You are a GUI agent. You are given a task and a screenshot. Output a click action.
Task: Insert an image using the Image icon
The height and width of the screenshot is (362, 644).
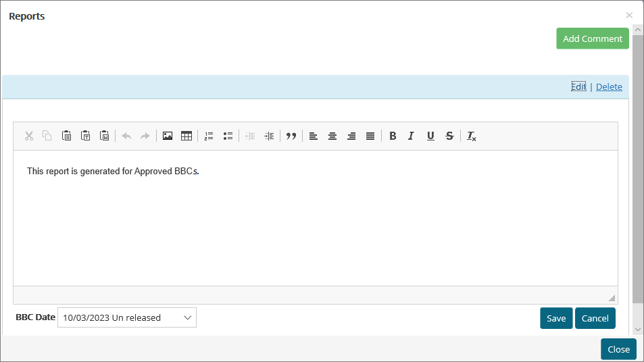[x=168, y=136]
